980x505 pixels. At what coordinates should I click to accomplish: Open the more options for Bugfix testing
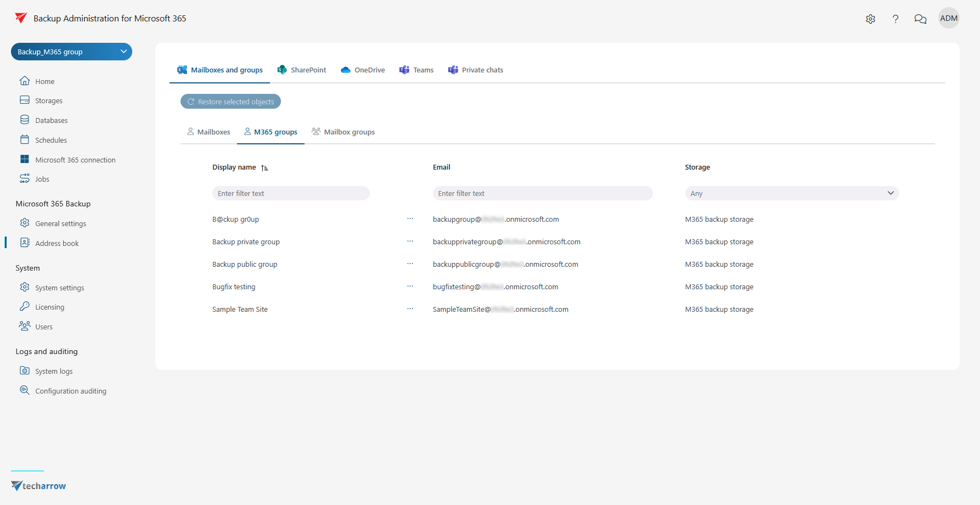410,287
